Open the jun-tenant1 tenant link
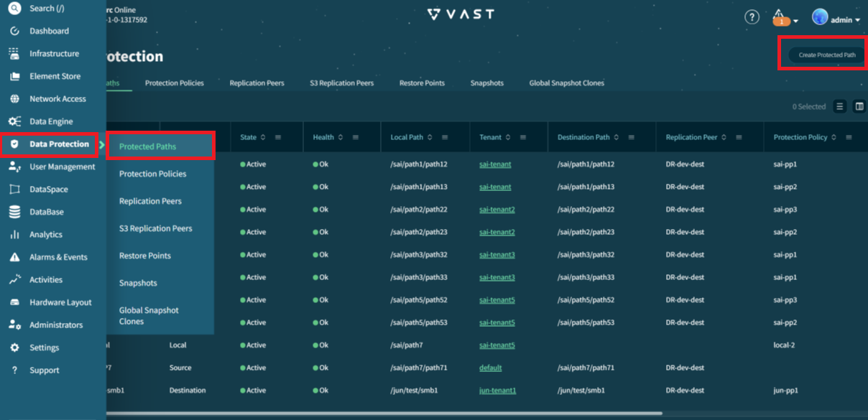 tap(498, 391)
